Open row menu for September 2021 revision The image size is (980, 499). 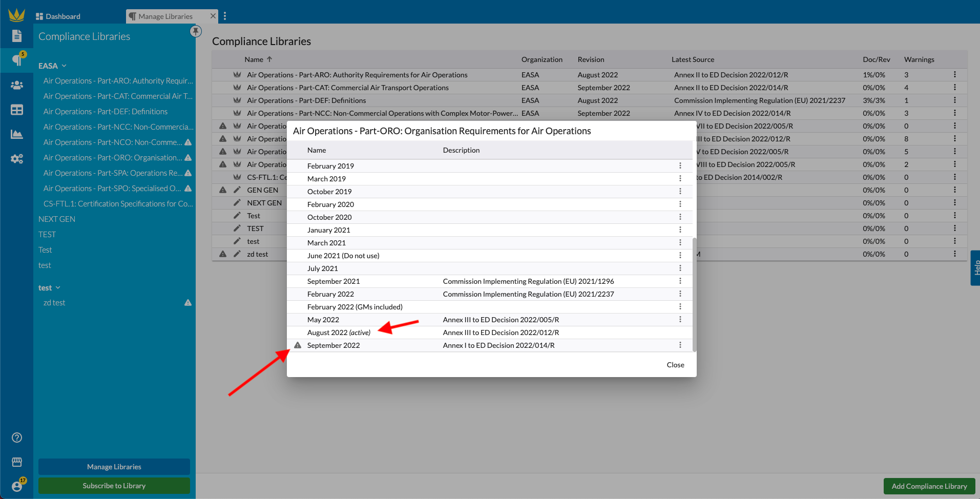(x=680, y=281)
